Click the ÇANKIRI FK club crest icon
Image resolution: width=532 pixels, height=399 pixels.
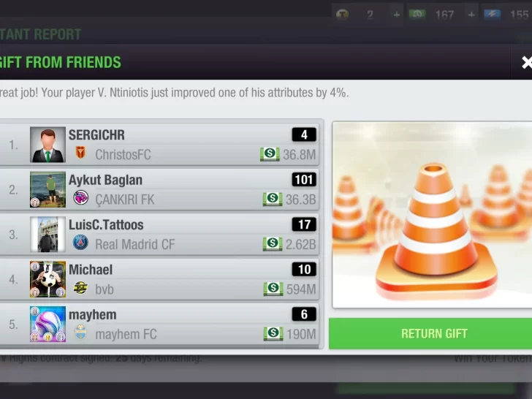tap(80, 198)
